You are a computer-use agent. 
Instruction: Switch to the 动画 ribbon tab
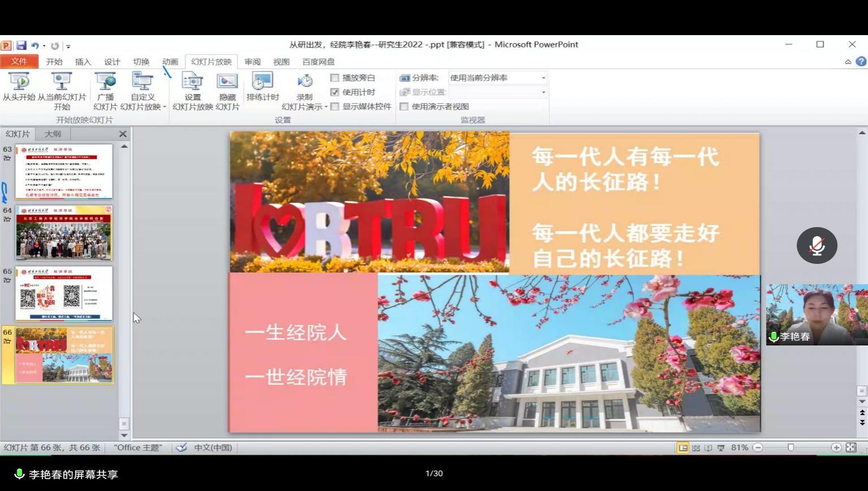(x=170, y=62)
